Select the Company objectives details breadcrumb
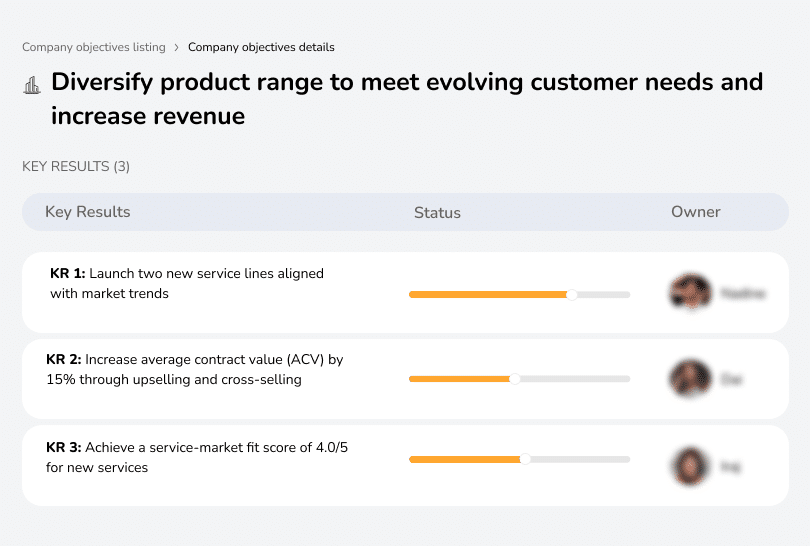The height and width of the screenshot is (546, 810). (261, 47)
